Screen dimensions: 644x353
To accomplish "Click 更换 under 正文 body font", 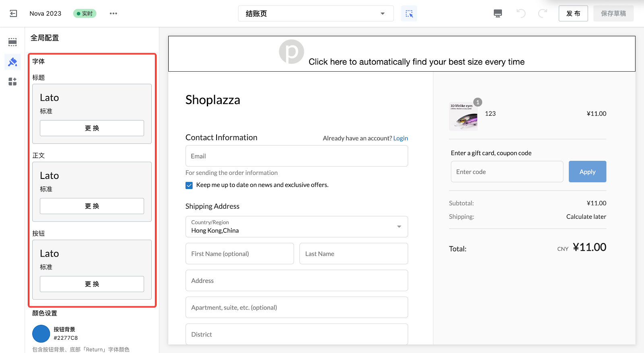I will [x=92, y=206].
